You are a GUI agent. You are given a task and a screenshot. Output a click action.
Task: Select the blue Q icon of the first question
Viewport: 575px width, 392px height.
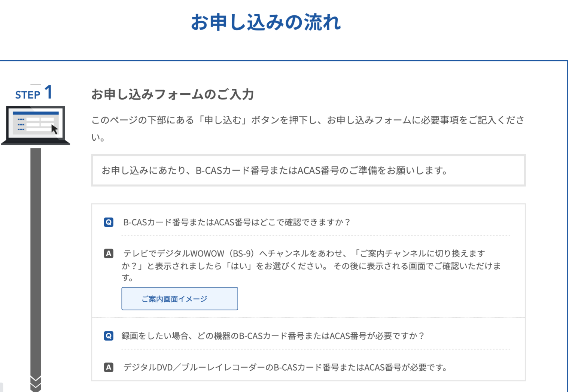109,222
